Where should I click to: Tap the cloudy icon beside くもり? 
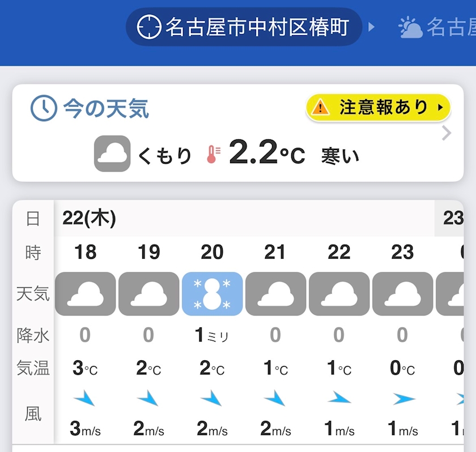(x=112, y=153)
